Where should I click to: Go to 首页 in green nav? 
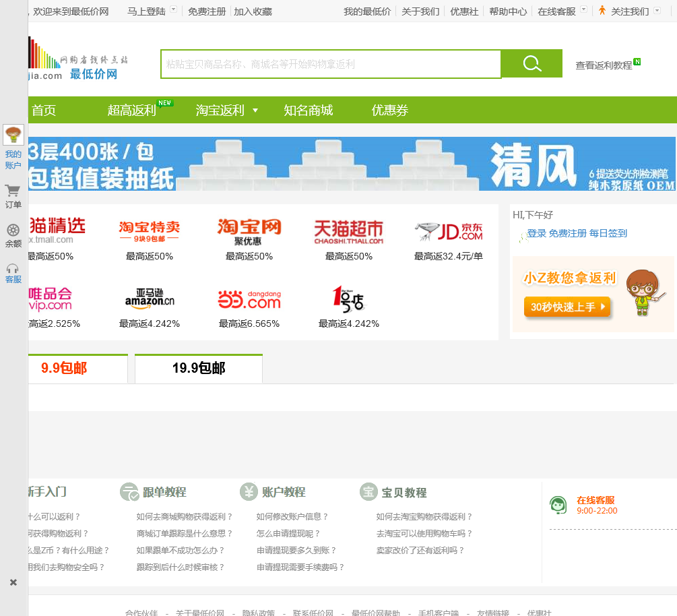click(x=44, y=110)
